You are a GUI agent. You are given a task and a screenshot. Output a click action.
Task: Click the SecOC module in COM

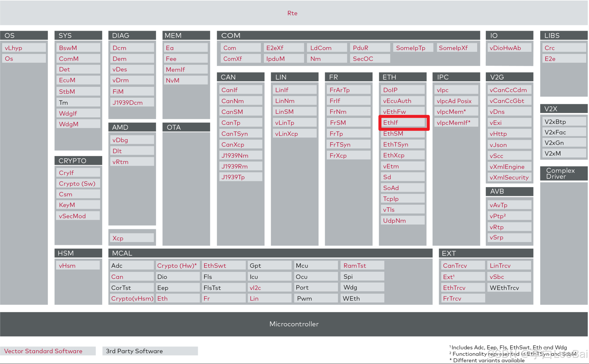click(370, 59)
